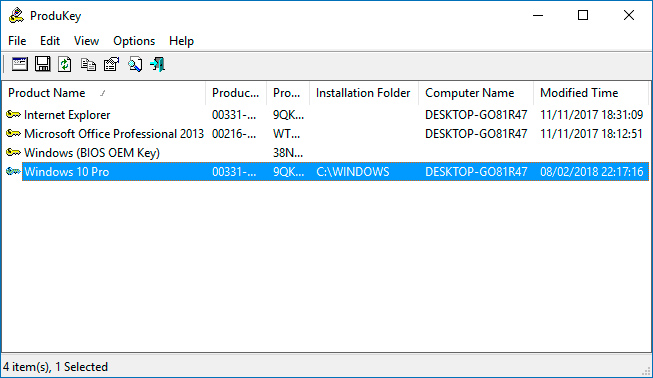Select the Microsoft Office Professional 2013 row
Screen dimensions: 653x378
[x=325, y=134]
